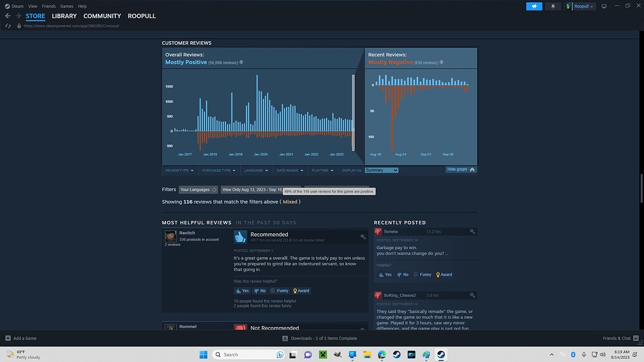Viewport: 644px width, 362px height.
Task: Click the link icon on Ravitch's review
Action: 363,236
